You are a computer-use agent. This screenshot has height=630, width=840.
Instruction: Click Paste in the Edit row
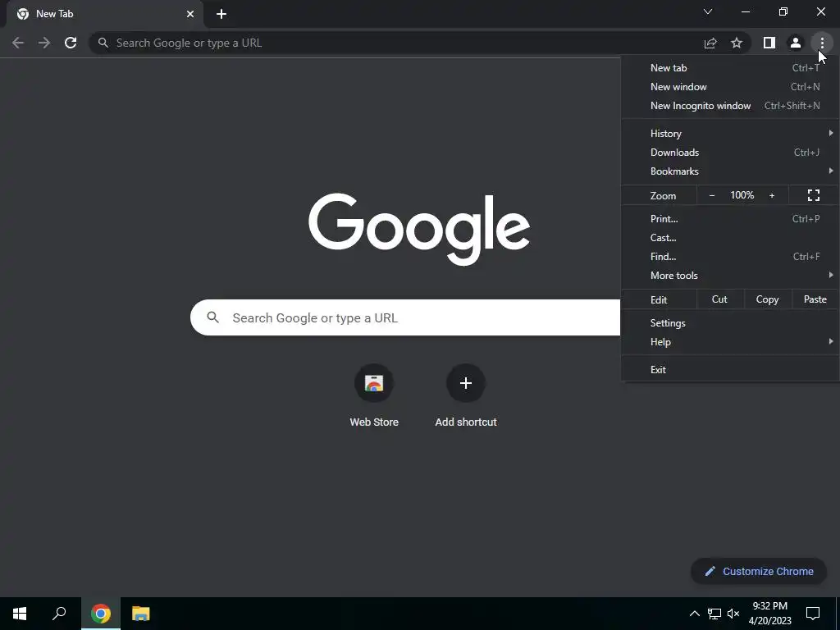coord(815,299)
